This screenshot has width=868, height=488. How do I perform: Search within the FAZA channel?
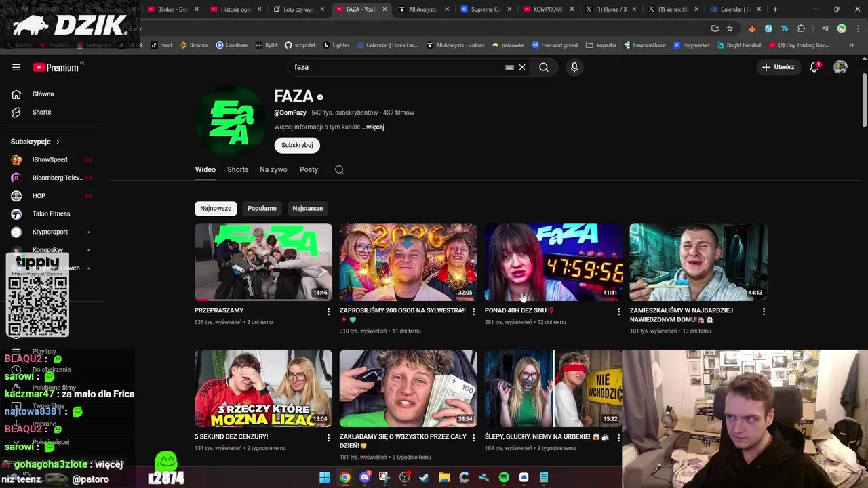(339, 169)
